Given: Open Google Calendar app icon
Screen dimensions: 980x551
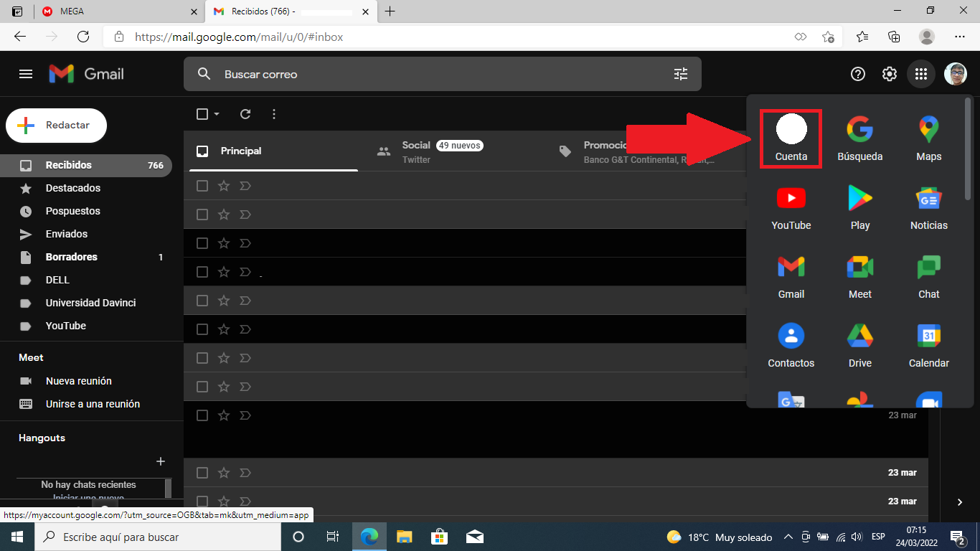Looking at the screenshot, I should pos(928,344).
